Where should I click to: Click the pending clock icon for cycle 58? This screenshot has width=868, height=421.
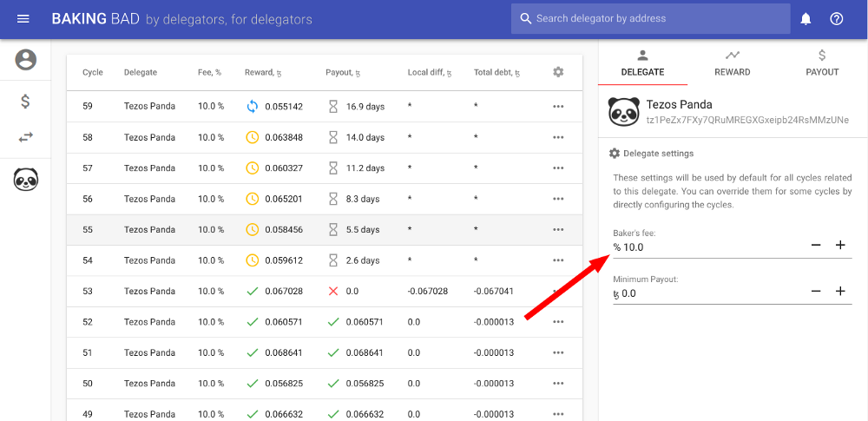point(253,137)
